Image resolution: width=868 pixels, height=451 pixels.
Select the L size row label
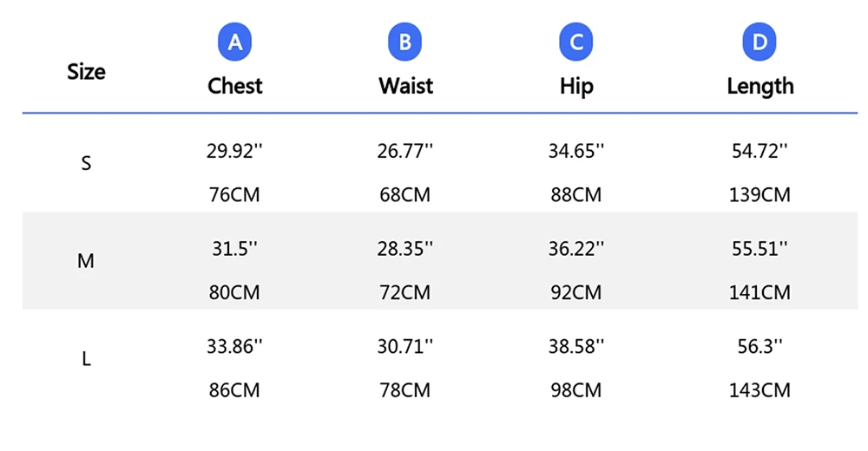coord(86,358)
